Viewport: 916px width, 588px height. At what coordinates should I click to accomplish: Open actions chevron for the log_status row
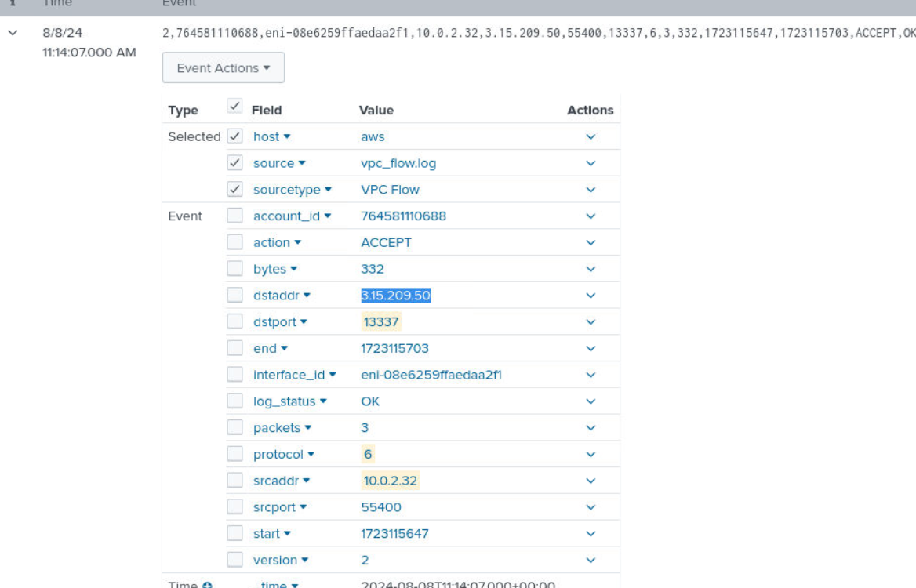pos(591,401)
